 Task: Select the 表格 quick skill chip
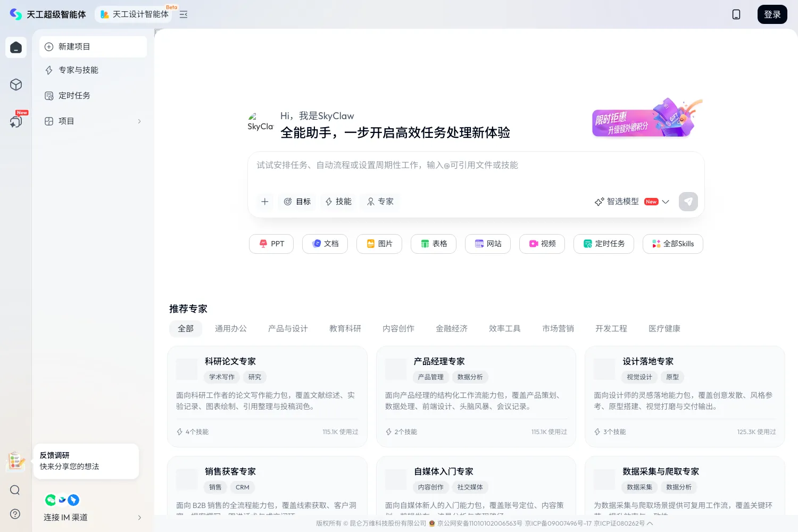click(x=434, y=244)
